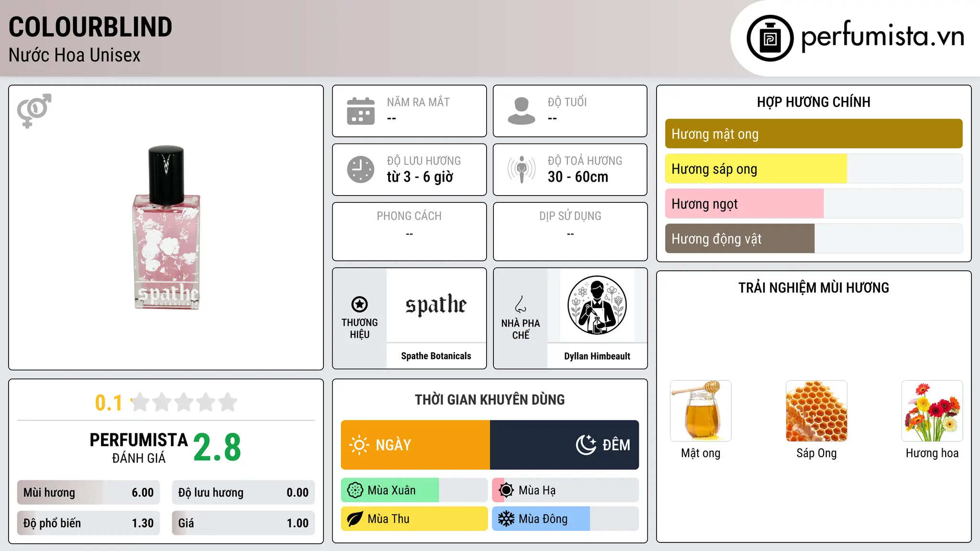Click the Nước Hoa Unisex subtitle

click(75, 55)
